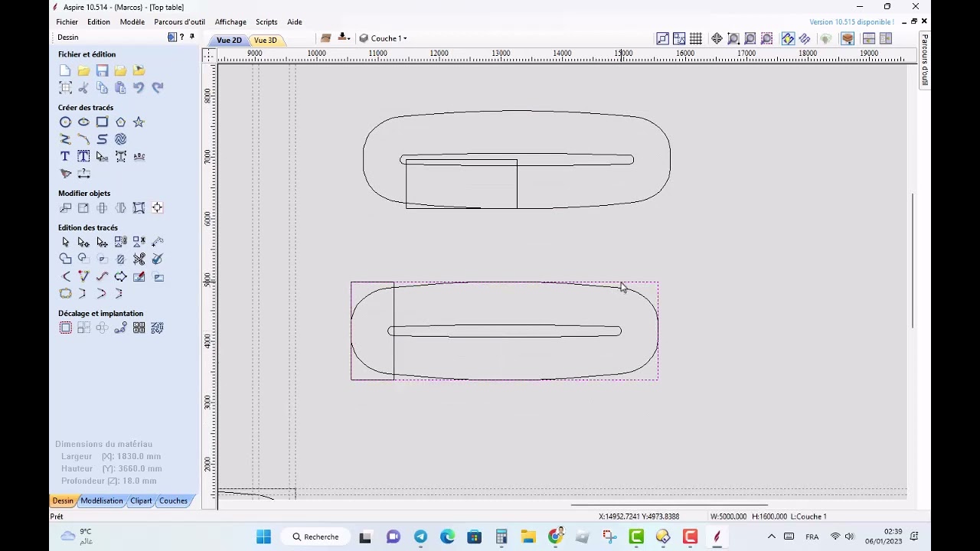Screen dimensions: 980x551
Task: Open the Move objects tool
Action: (x=65, y=208)
